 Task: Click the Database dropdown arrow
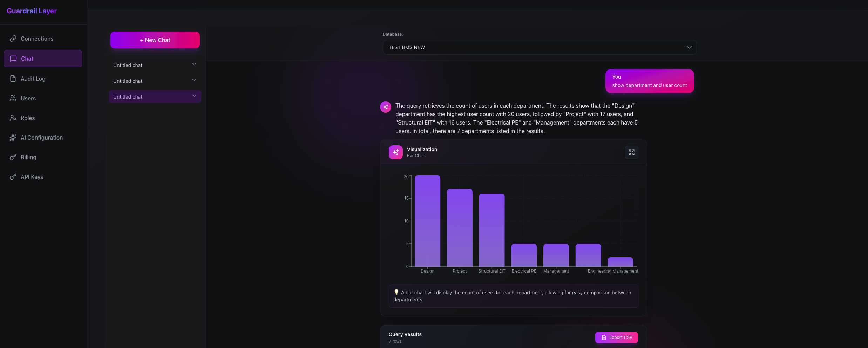pos(689,47)
